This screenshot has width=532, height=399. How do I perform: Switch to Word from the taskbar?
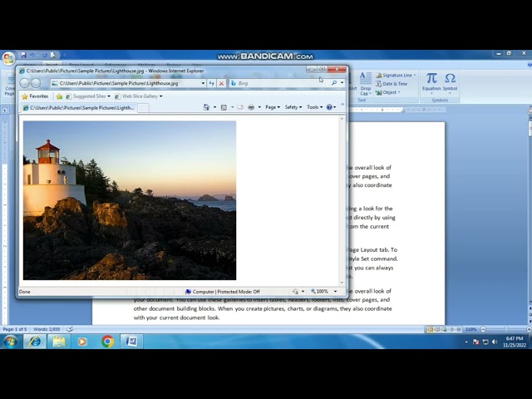(131, 342)
